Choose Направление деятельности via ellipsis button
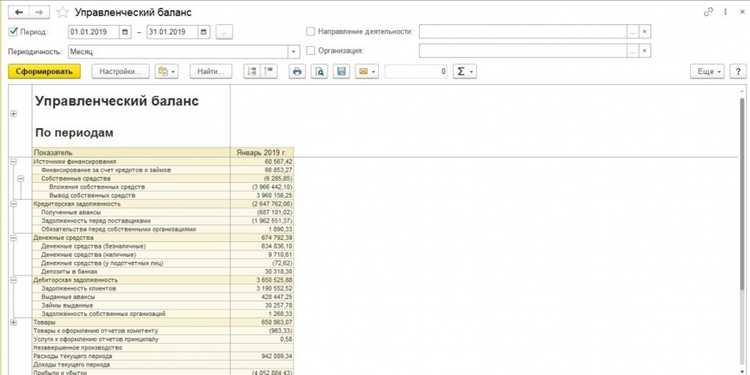 (633, 32)
